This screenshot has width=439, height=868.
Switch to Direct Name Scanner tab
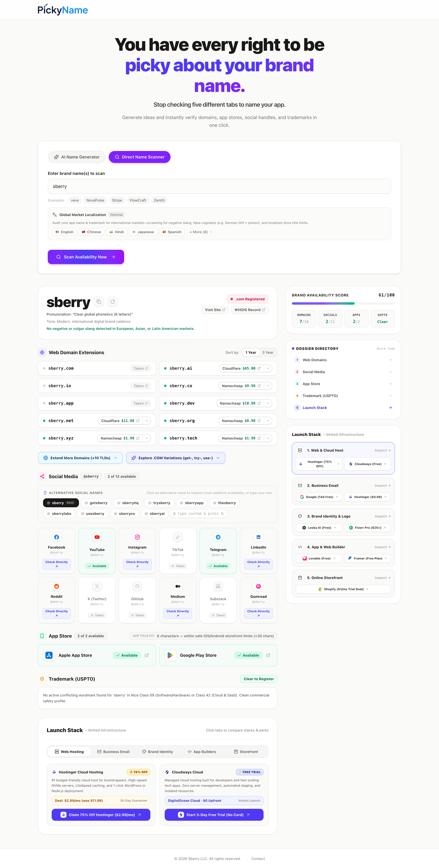[140, 157]
